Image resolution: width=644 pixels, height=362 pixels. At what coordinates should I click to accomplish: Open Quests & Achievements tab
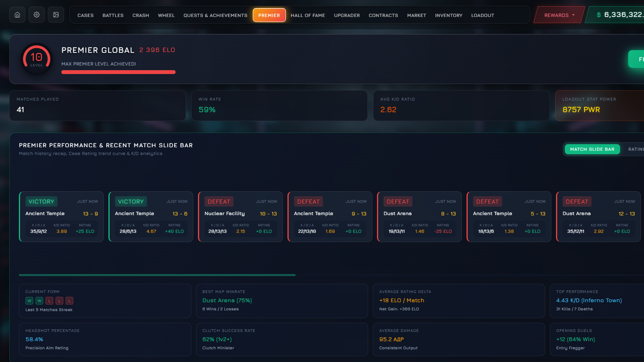[215, 15]
